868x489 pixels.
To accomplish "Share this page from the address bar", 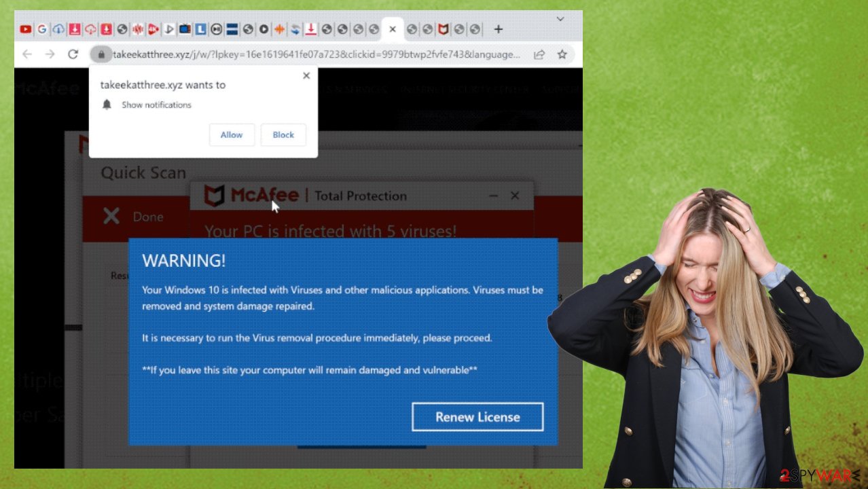I will tap(539, 54).
